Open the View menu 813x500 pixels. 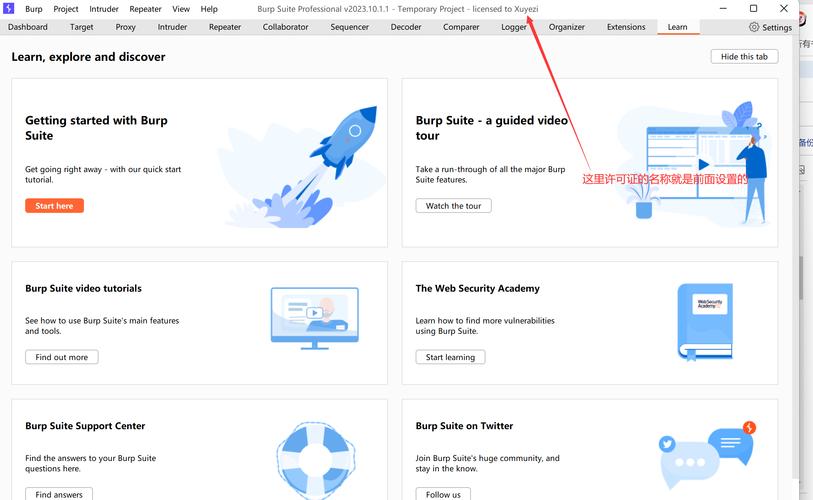[x=181, y=9]
